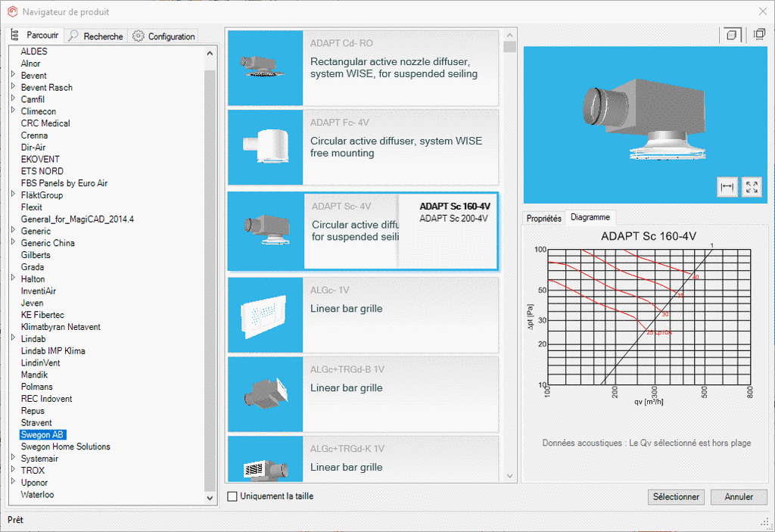Enable the Uniquement la taille checkbox
Viewport: 775px width, 532px height.
pos(233,496)
